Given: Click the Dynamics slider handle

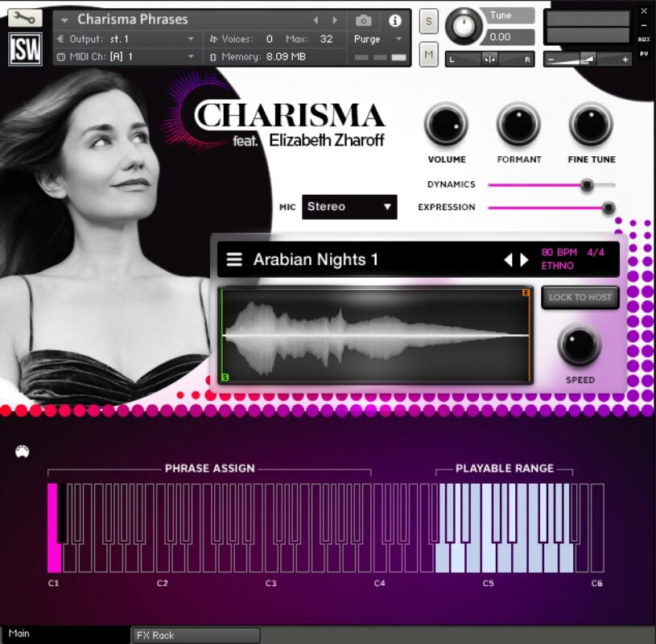Looking at the screenshot, I should pyautogui.click(x=588, y=185).
